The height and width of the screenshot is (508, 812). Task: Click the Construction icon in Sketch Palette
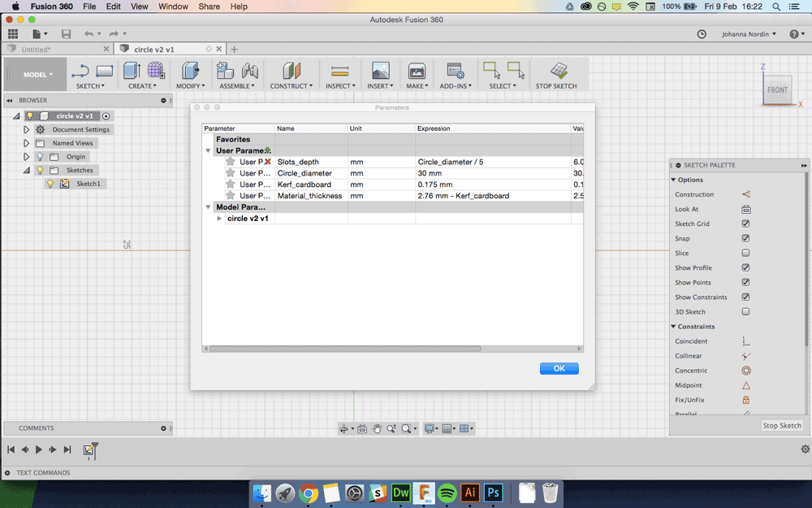click(746, 194)
